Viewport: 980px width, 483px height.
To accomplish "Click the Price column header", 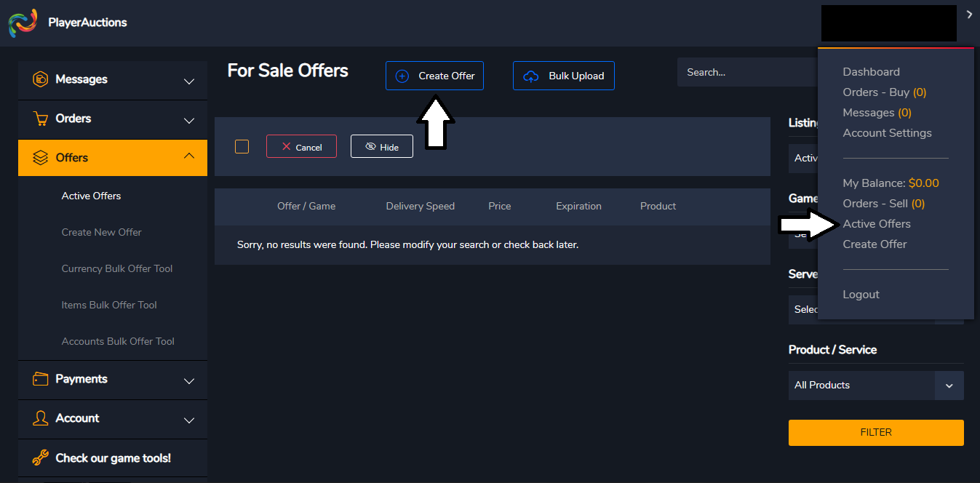I will pos(500,207).
